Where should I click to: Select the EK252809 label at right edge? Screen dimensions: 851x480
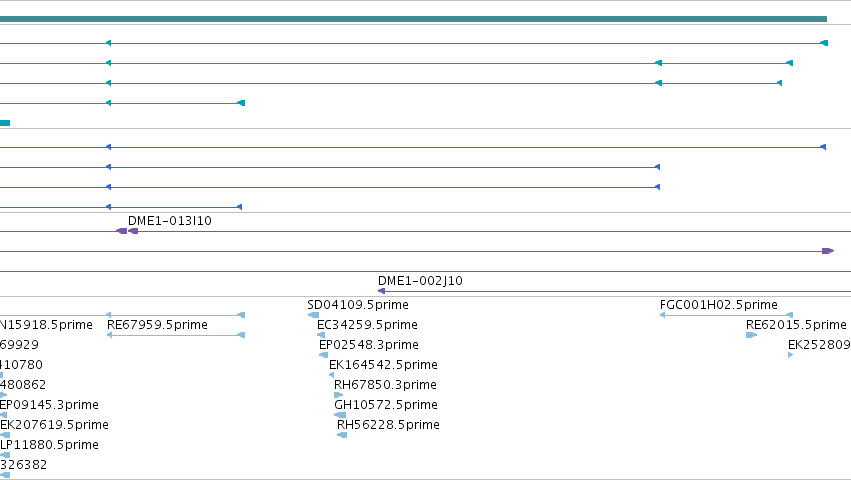pyautogui.click(x=820, y=345)
